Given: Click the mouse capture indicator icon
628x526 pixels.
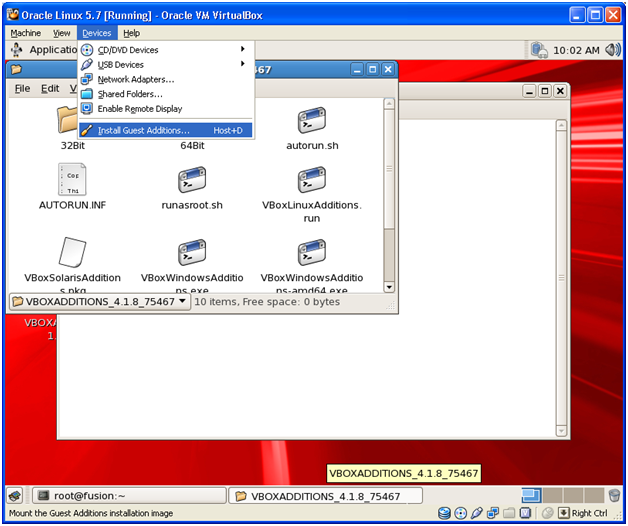Looking at the screenshot, I should click(547, 513).
